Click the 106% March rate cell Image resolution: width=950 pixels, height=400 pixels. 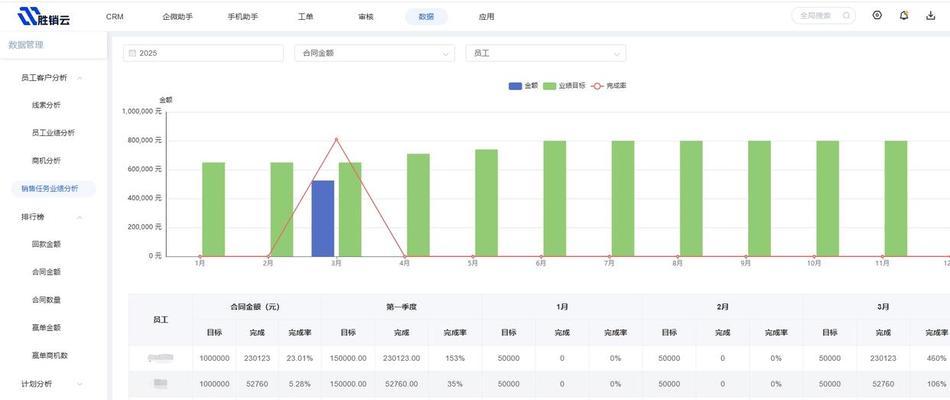(x=937, y=384)
